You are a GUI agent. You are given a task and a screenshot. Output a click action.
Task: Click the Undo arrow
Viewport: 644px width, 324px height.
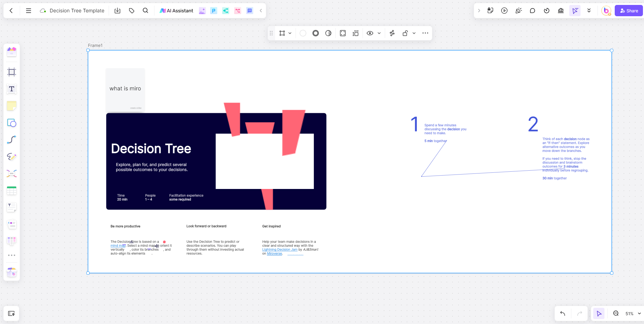click(563, 313)
